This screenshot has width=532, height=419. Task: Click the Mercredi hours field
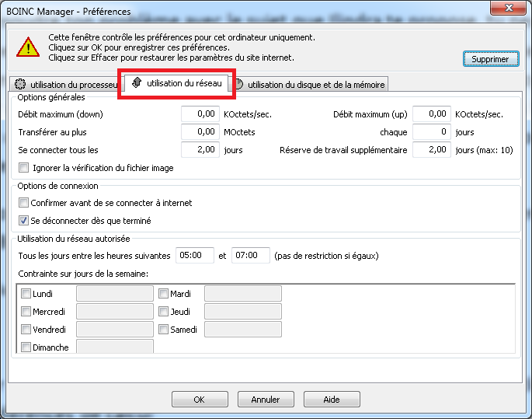[x=115, y=312]
